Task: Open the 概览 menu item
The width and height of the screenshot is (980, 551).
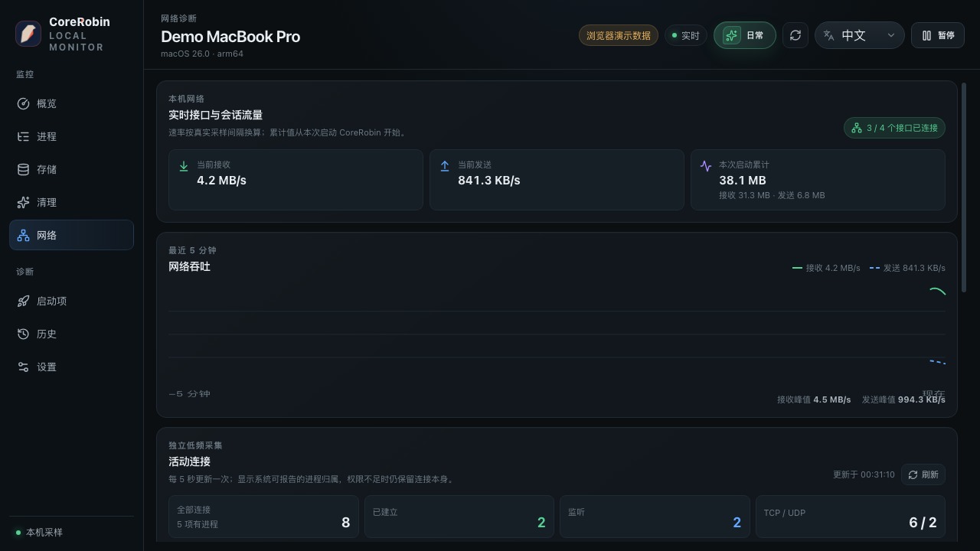Action: point(71,103)
